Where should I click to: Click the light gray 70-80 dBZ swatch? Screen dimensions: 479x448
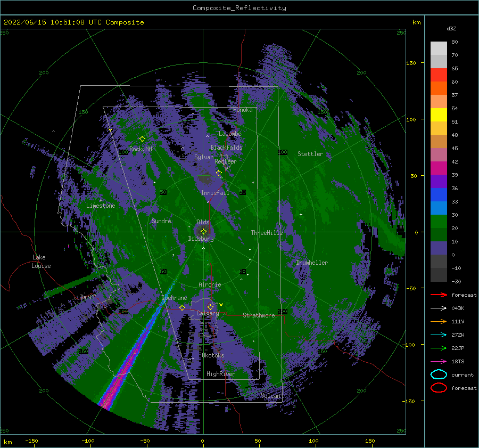point(439,48)
